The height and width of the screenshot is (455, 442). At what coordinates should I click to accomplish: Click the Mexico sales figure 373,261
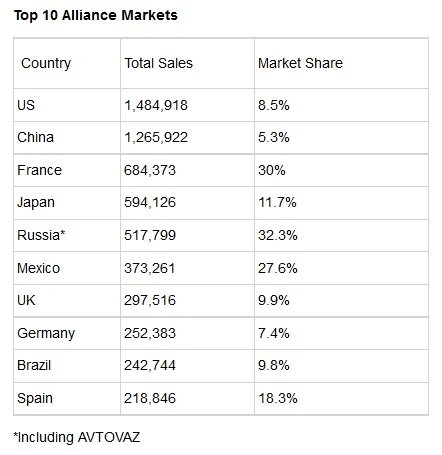pos(149,268)
